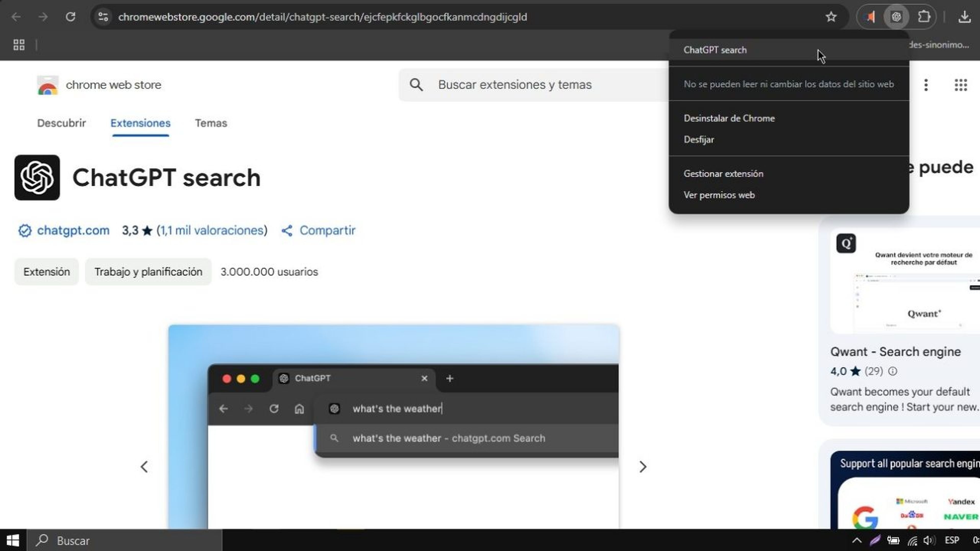Image resolution: width=980 pixels, height=551 pixels.
Task: Click the address bar URL
Action: pyautogui.click(x=322, y=17)
